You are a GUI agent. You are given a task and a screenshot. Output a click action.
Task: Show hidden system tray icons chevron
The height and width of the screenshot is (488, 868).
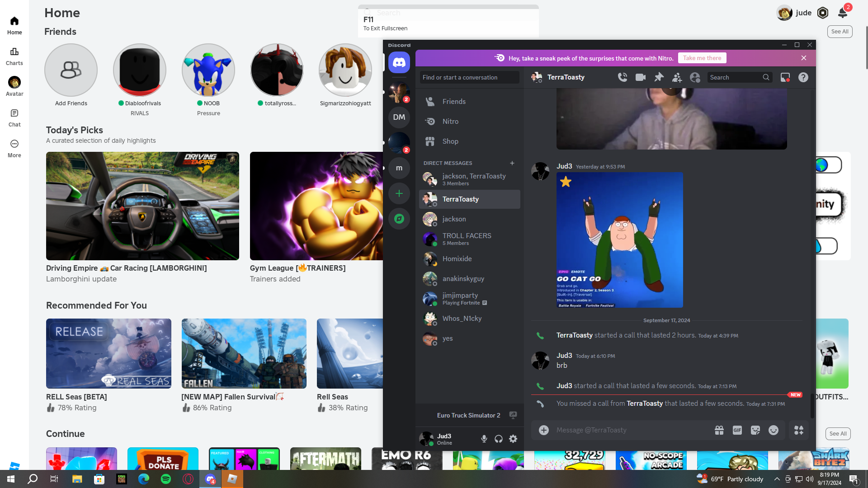tap(777, 479)
